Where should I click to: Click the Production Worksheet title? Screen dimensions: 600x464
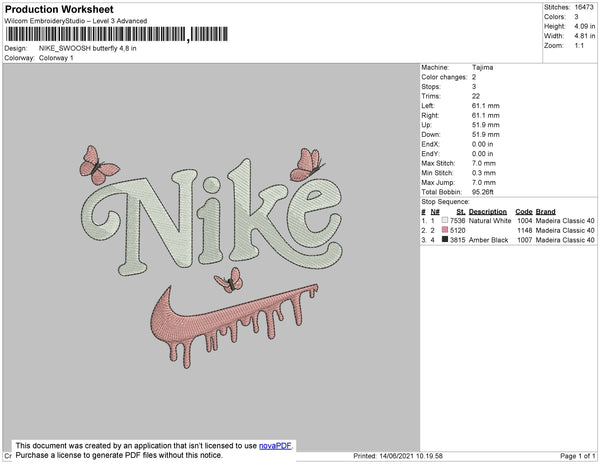point(59,9)
